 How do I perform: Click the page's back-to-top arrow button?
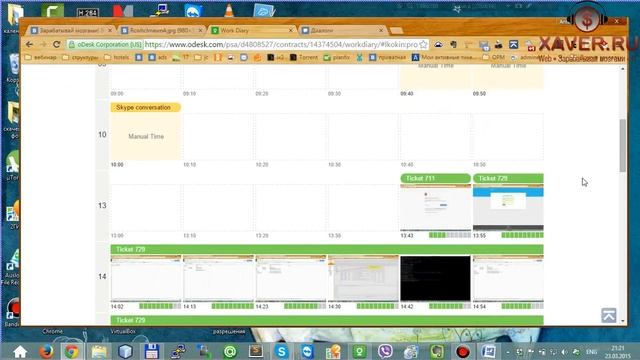pyautogui.click(x=609, y=316)
